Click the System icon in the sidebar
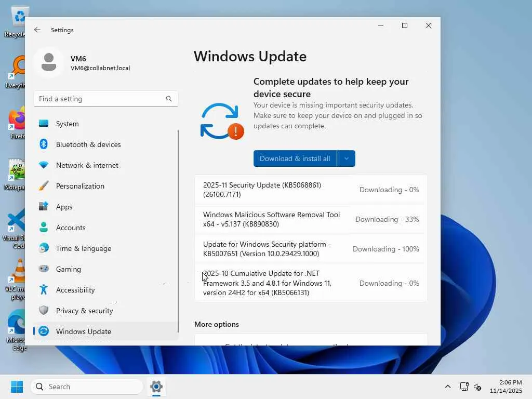Viewport: 532px width, 399px height. (x=44, y=124)
